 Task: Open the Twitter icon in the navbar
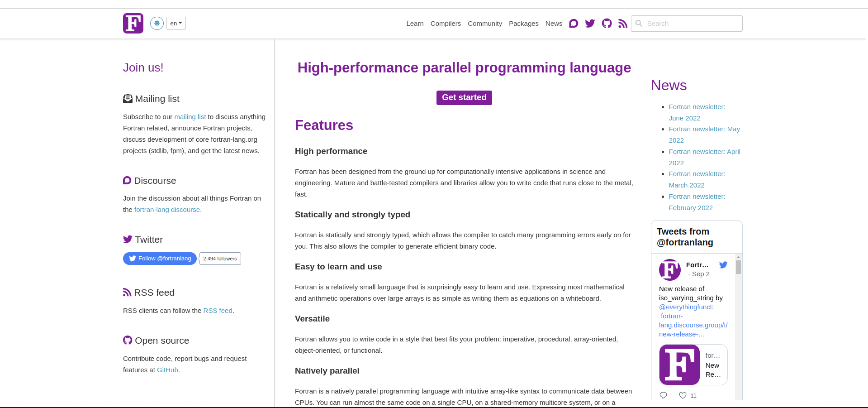click(590, 24)
